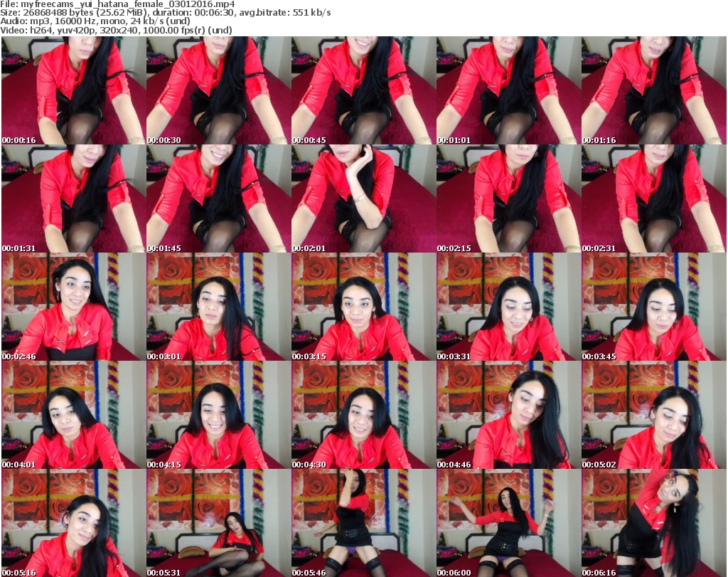Select the thumbnail stamped 00:03:45

654,307
